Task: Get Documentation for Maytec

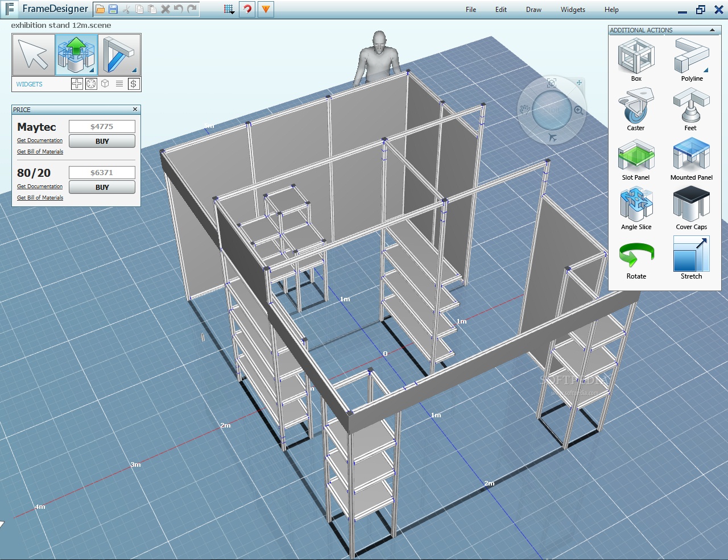Action: click(40, 140)
